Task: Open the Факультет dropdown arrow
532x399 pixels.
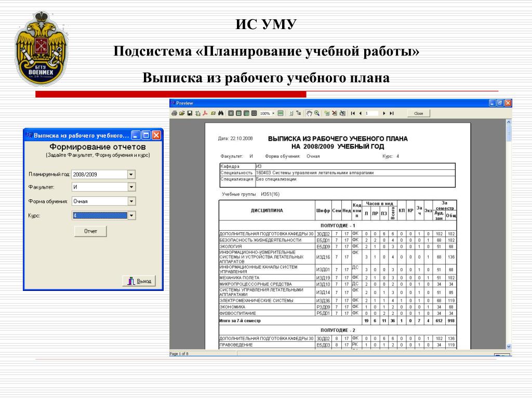Action: [x=131, y=187]
